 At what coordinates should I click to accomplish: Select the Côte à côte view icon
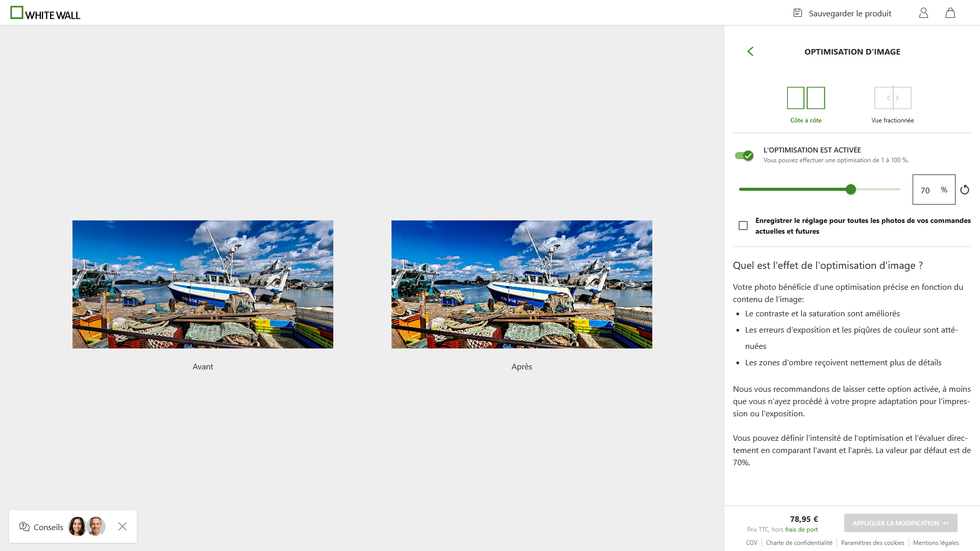pyautogui.click(x=806, y=98)
